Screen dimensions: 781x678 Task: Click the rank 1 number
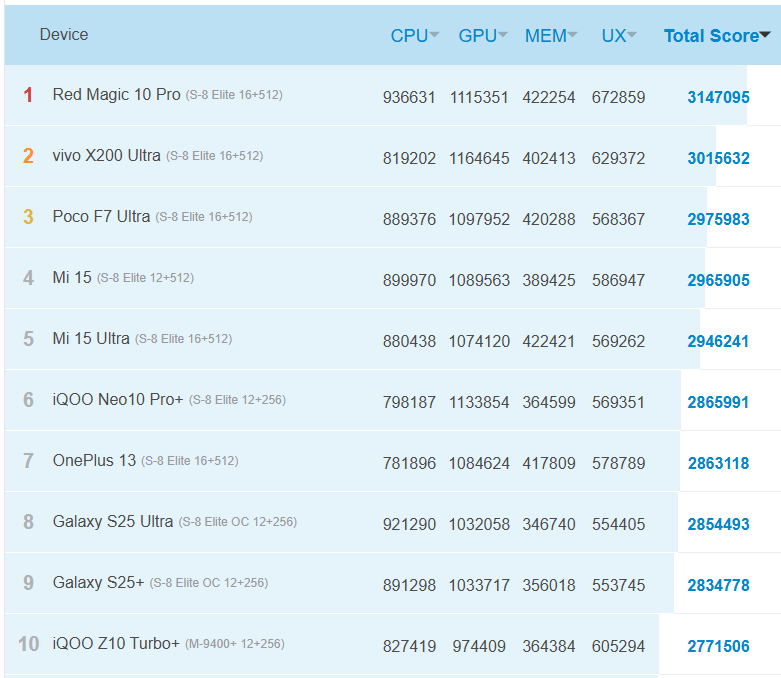coord(28,95)
